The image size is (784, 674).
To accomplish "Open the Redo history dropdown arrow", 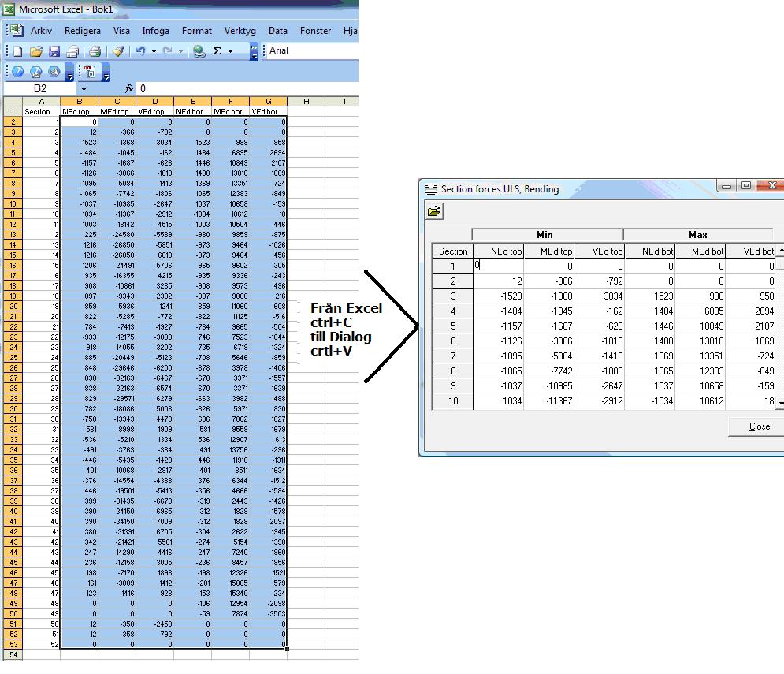I will [x=180, y=51].
